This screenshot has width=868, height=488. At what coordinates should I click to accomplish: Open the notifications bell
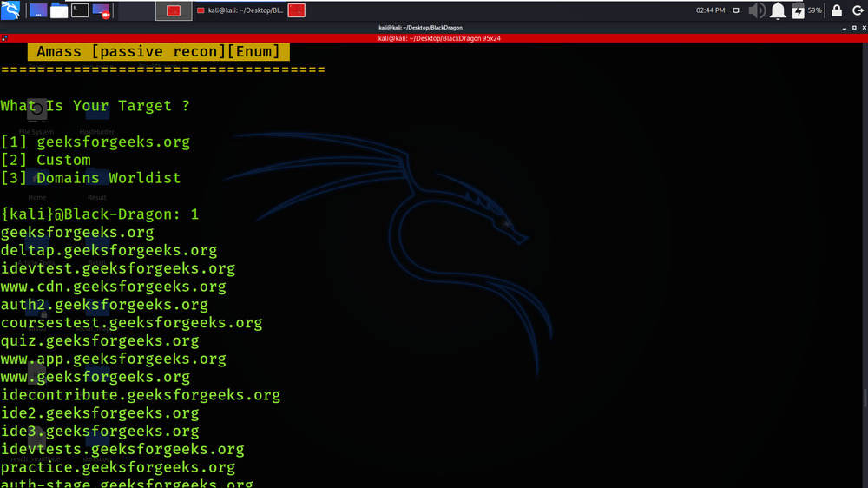click(x=778, y=10)
